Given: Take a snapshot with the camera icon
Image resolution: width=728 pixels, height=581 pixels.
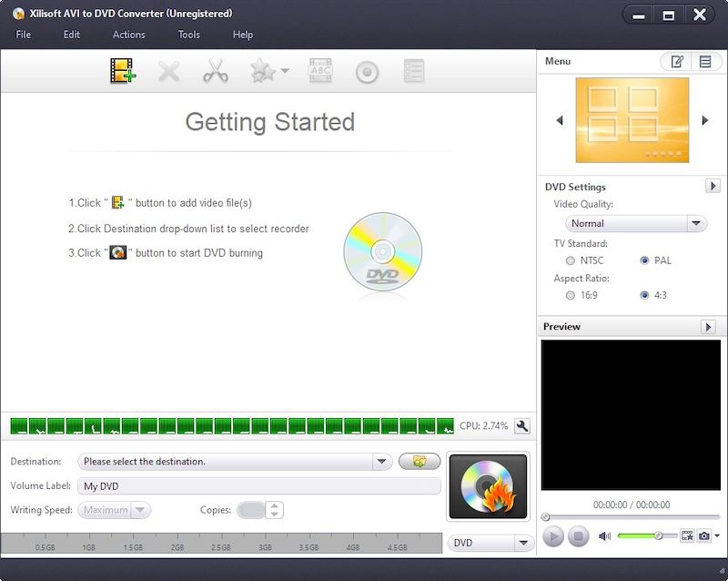Looking at the screenshot, I should (x=703, y=536).
